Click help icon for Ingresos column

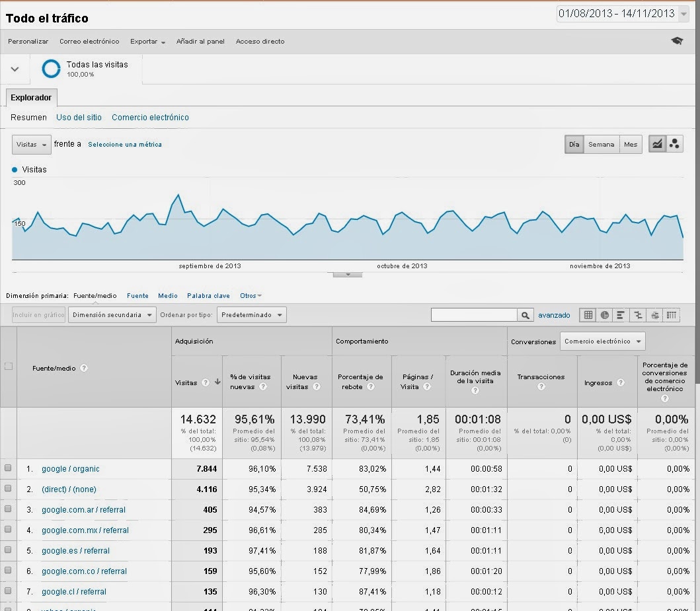pos(621,382)
